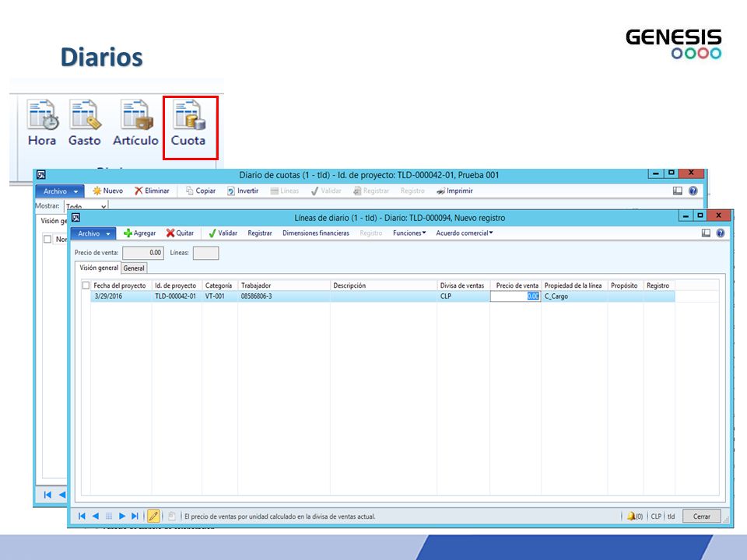Click Eliminar in Diario de cuotas toolbar

(x=152, y=191)
